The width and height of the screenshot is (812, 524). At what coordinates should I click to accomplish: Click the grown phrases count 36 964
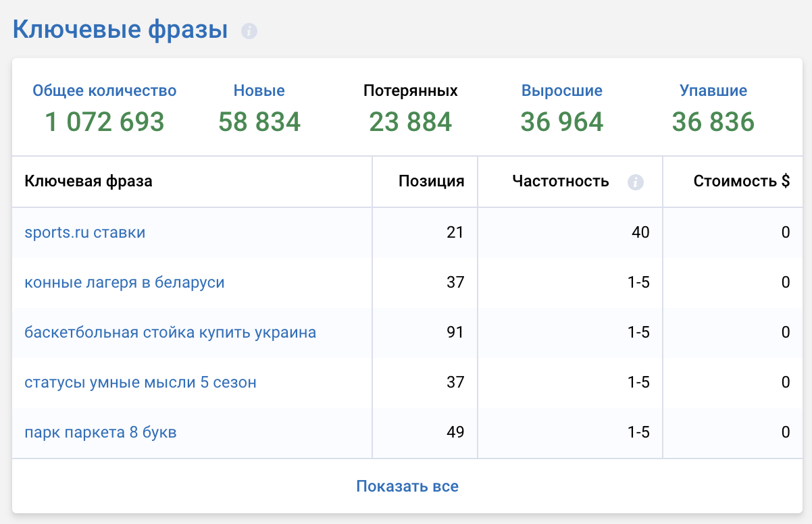[562, 122]
